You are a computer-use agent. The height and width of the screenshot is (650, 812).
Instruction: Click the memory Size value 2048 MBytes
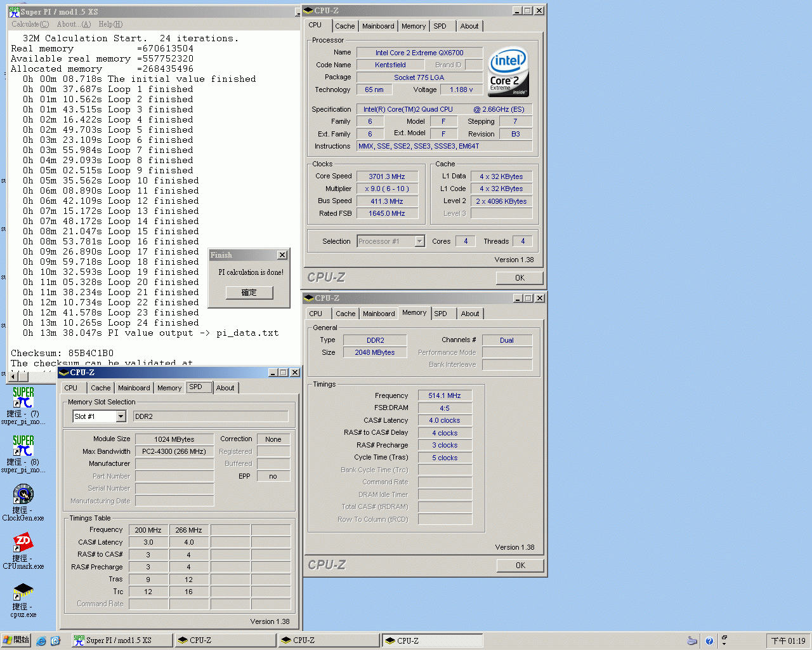click(375, 352)
